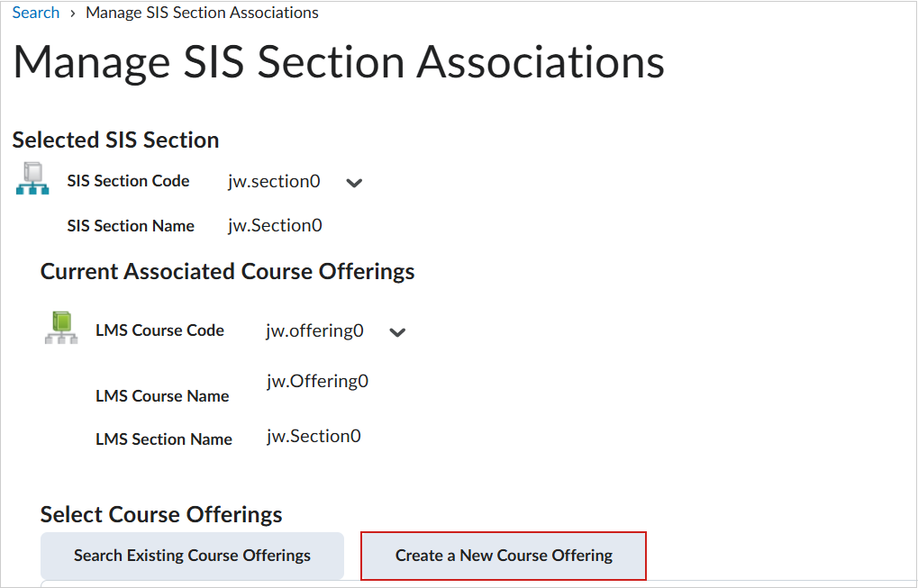Screen dimensions: 918x588
Task: Expand the LMS Course Code dropdown for jw.offering0
Action: (x=397, y=332)
